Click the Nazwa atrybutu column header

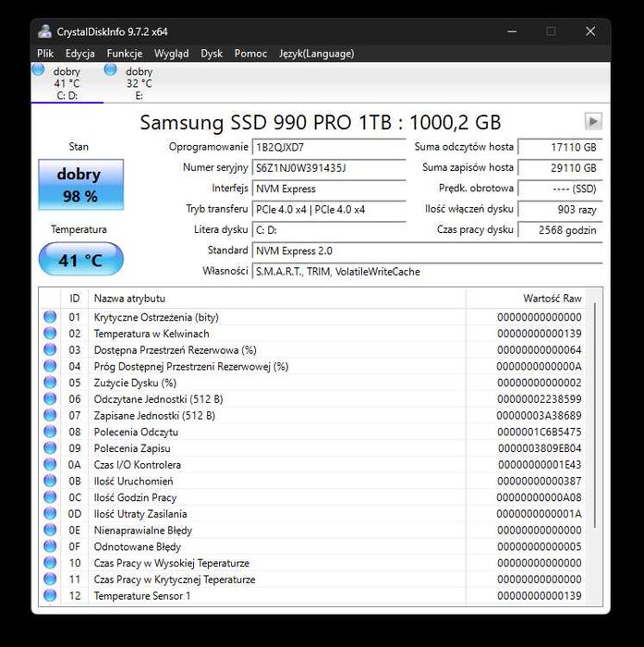click(277, 299)
